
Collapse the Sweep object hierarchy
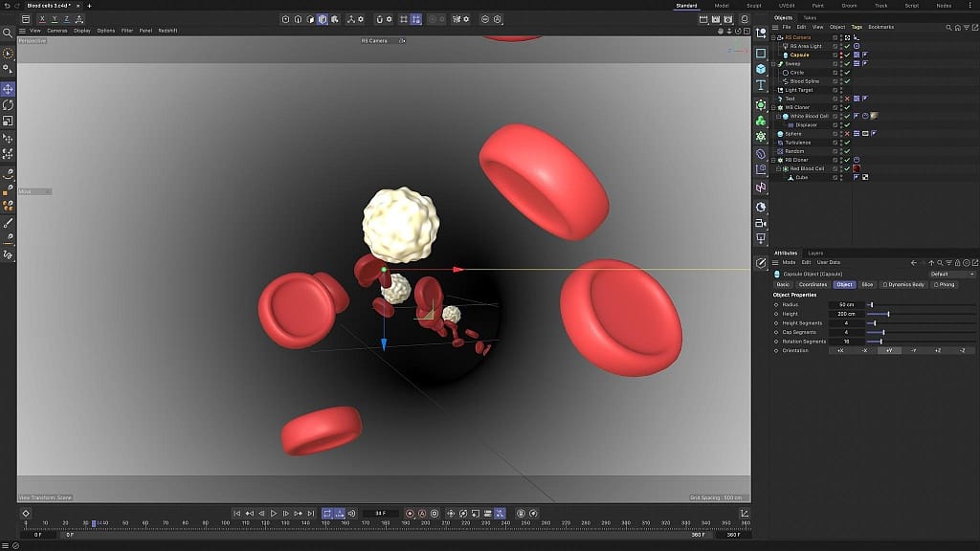click(773, 64)
